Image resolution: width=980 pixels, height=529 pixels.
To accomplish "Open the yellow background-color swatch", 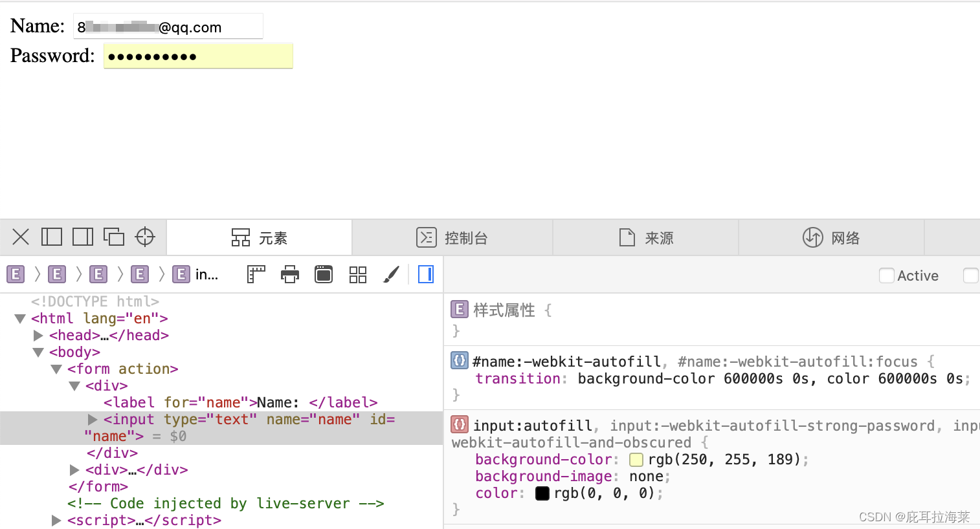I will coord(636,460).
